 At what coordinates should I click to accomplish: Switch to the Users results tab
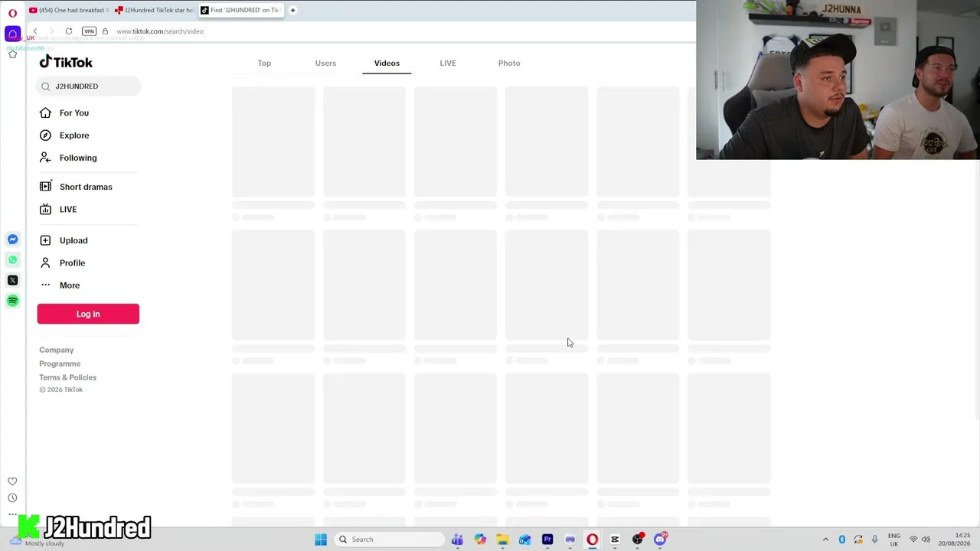(325, 63)
